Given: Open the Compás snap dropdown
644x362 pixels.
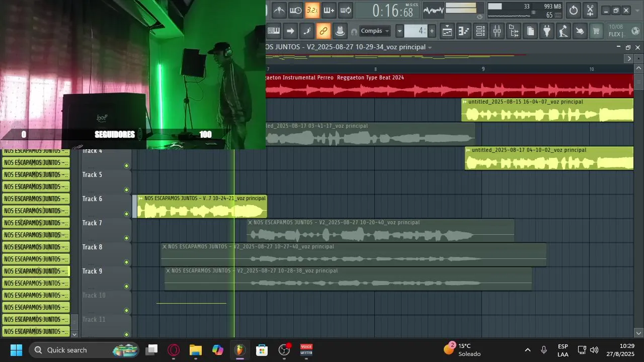Looking at the screenshot, I should (375, 31).
